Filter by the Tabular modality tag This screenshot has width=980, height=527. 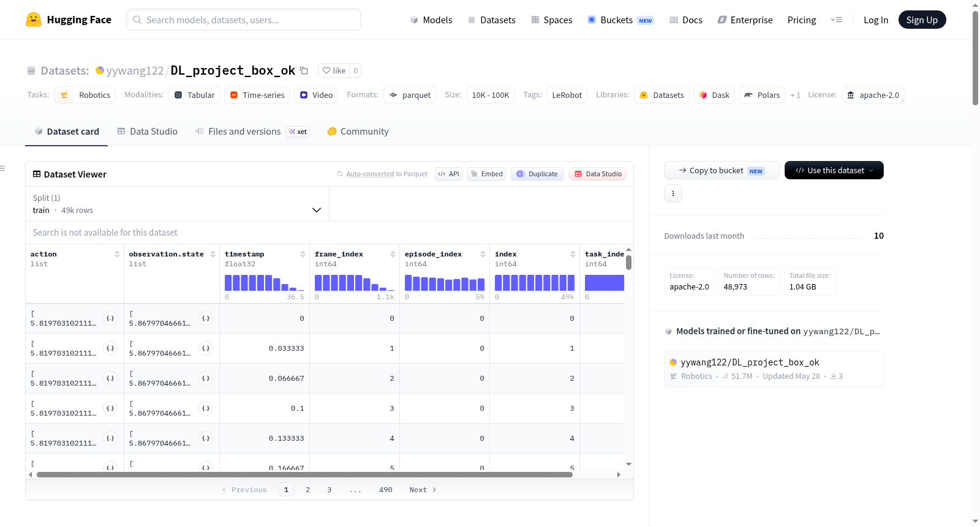195,95
